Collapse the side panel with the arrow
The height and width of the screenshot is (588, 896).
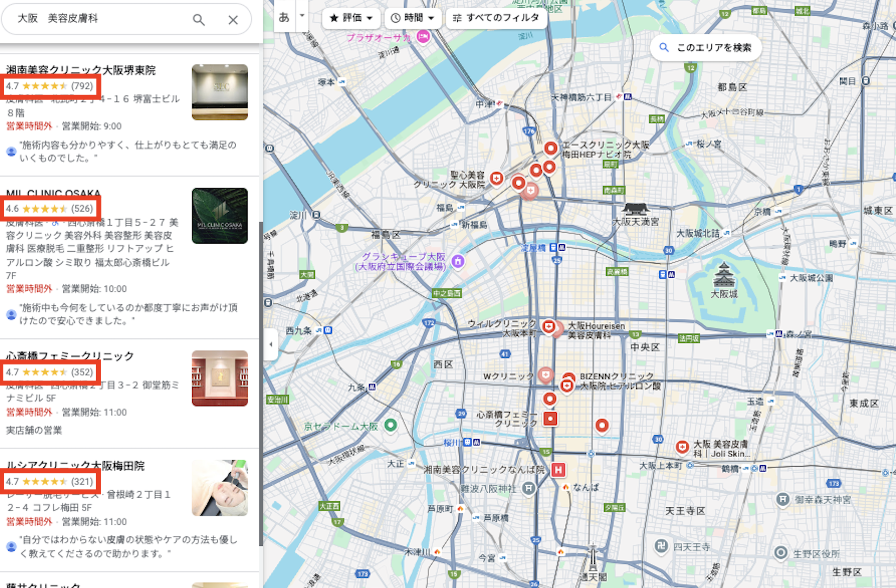click(x=271, y=344)
